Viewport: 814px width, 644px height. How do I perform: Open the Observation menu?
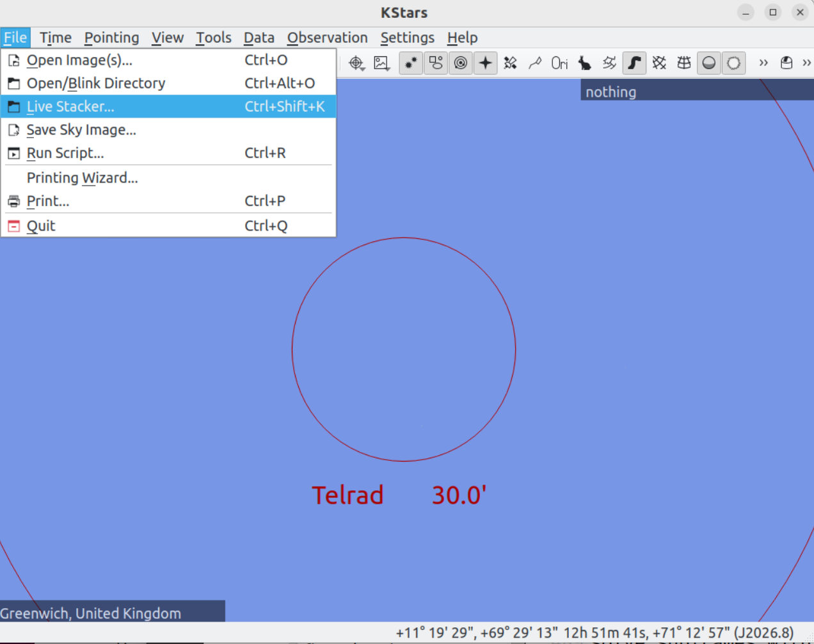pyautogui.click(x=328, y=38)
